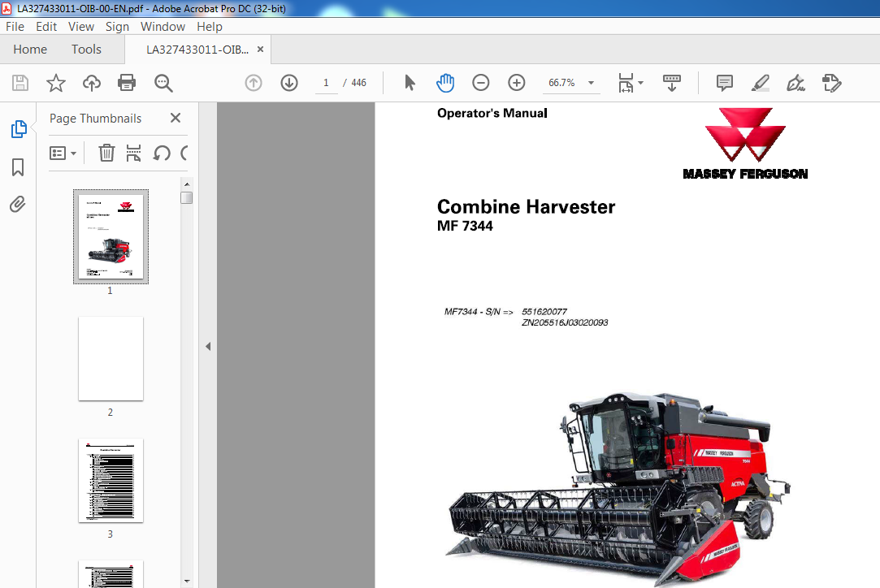Print the document with printer icon
The image size is (880, 588).
(x=127, y=83)
